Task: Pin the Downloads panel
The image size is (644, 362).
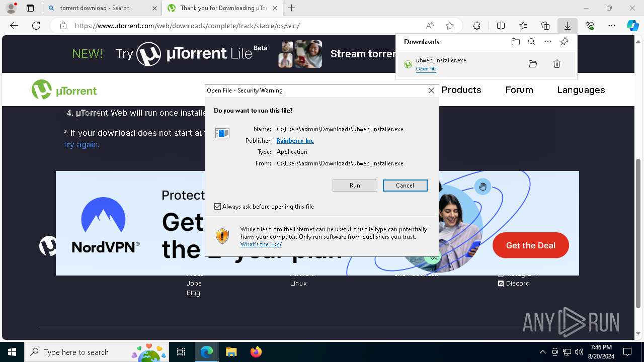Action: 564,42
